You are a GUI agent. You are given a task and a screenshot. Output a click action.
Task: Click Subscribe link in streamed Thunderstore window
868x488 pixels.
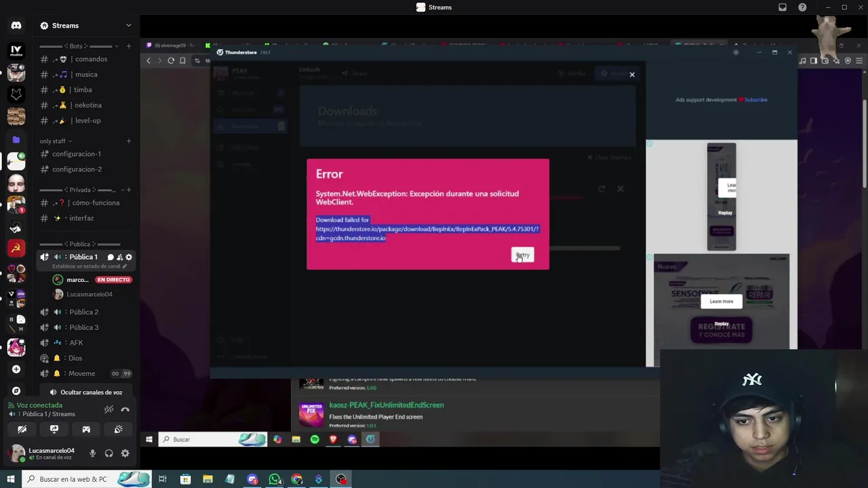pos(755,100)
